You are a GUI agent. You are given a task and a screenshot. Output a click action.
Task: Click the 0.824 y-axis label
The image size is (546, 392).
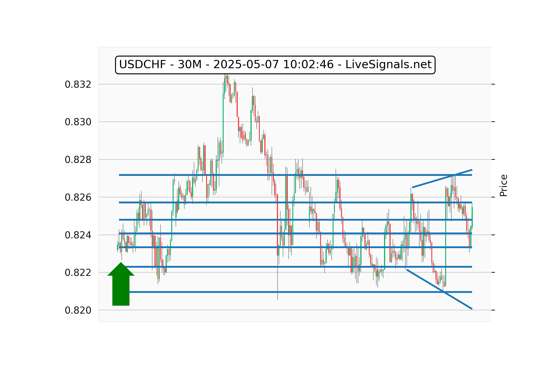coord(78,235)
